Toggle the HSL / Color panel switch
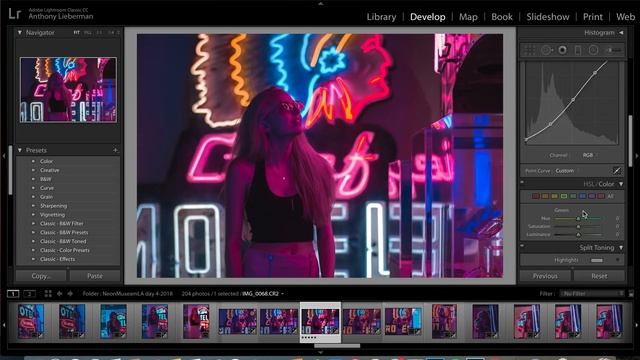 [522, 182]
